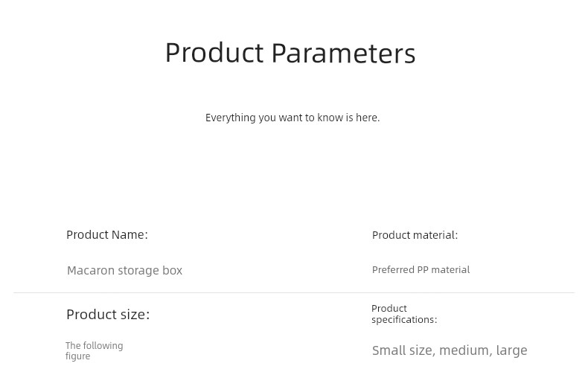Click the word "Macaron" in product name

(x=91, y=270)
